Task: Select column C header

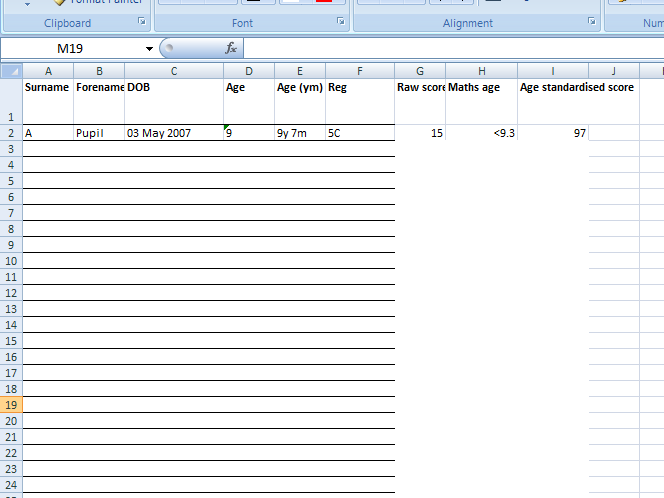Action: pyautogui.click(x=174, y=71)
